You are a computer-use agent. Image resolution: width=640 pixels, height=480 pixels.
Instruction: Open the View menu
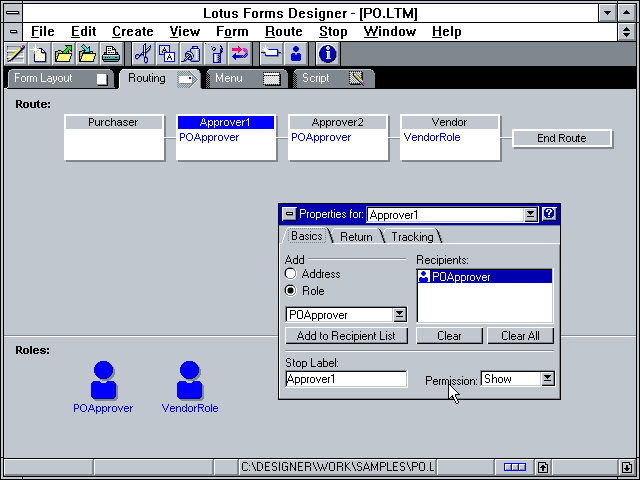click(184, 31)
